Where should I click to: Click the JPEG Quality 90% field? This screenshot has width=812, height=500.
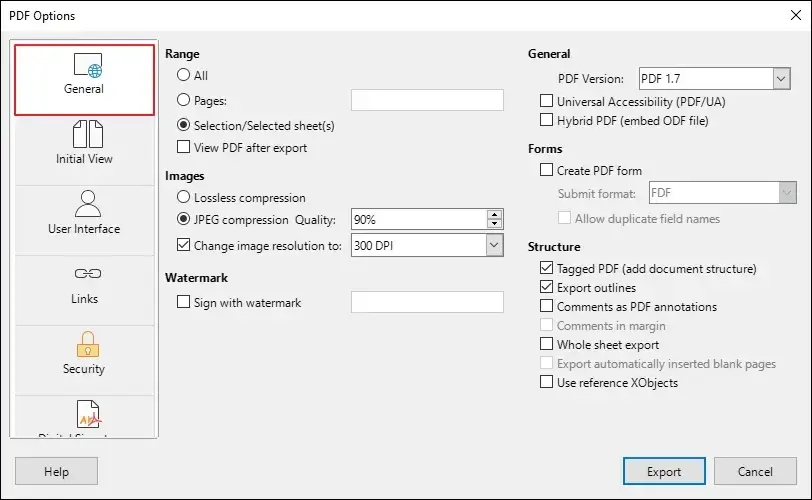[418, 219]
